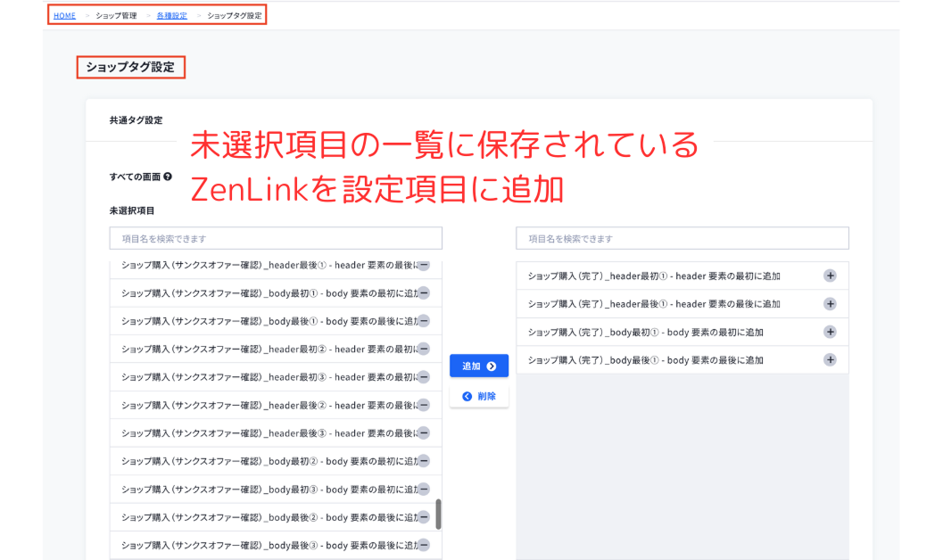Select the サンクスオファー確認 _body最初② list item

point(268,461)
